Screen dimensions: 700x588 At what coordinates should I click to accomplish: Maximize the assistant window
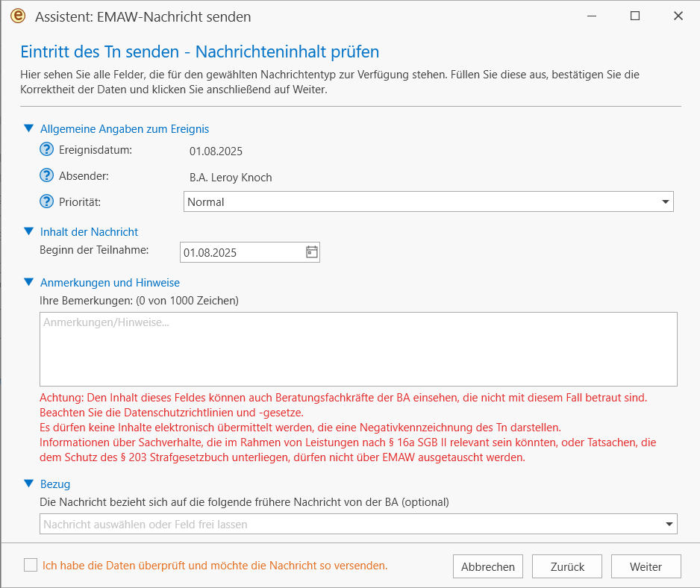[635, 16]
